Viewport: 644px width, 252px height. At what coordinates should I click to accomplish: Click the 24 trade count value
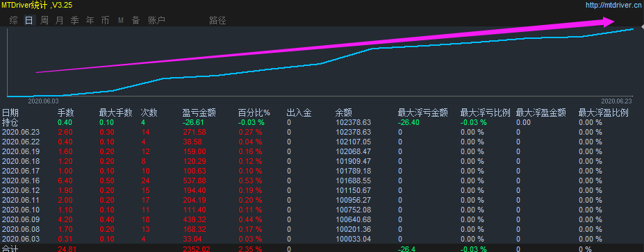point(145,180)
